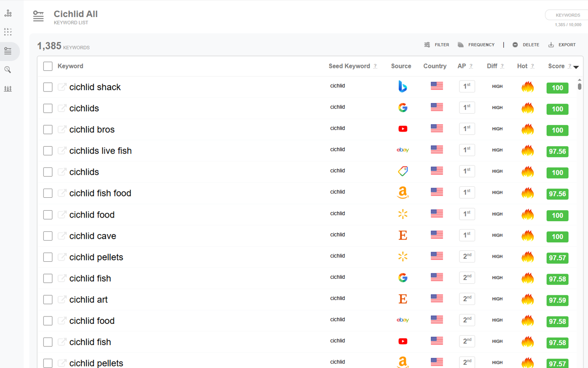Click the green 100 score badge for cichlid food
This screenshot has width=588, height=368.
[x=557, y=215]
